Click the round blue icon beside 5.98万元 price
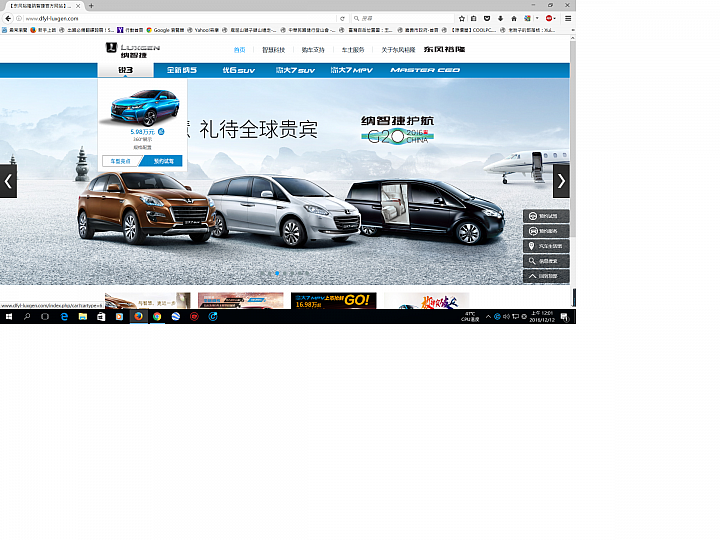 [161, 132]
